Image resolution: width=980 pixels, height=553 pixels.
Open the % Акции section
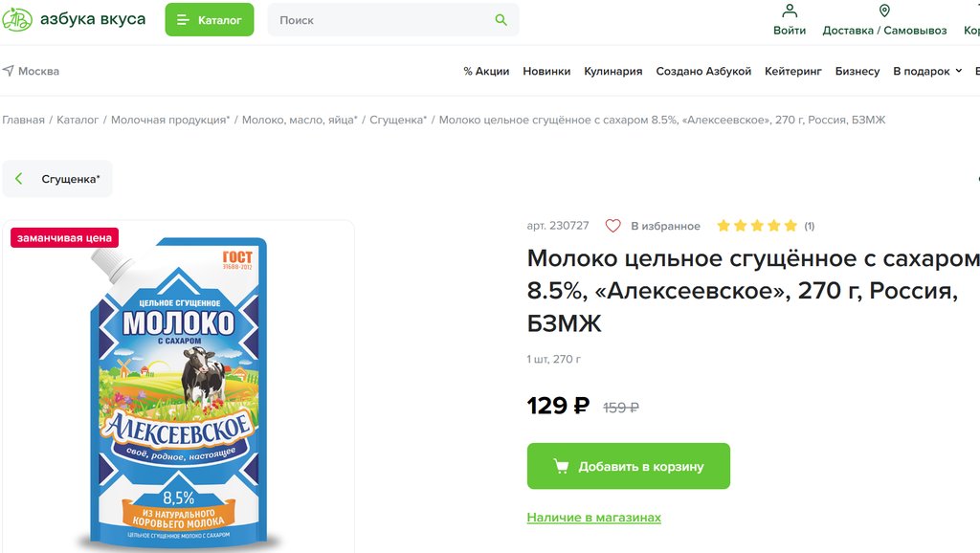[x=486, y=71]
